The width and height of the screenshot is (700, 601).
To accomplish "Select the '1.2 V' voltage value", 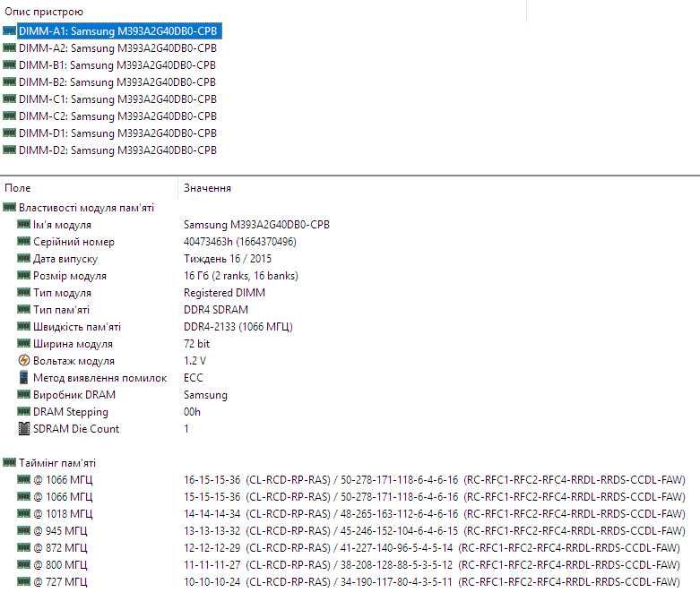I will tap(194, 360).
